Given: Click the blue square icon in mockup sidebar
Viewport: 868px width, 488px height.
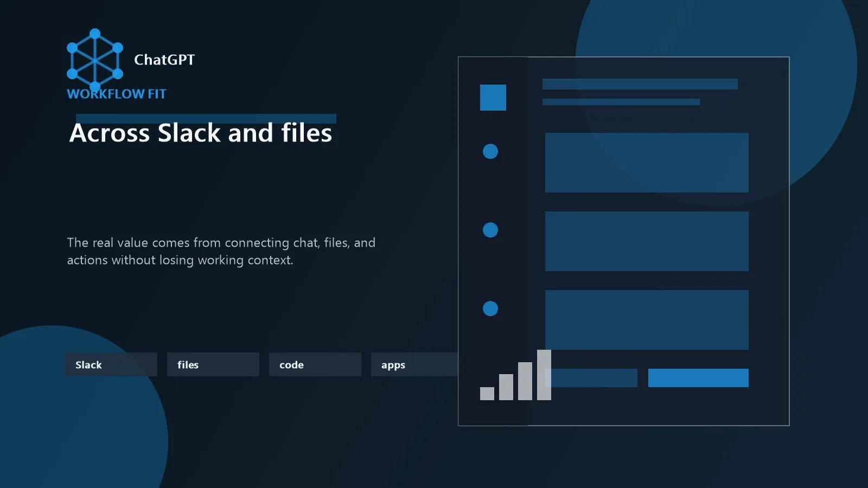Looking at the screenshot, I should click(493, 98).
